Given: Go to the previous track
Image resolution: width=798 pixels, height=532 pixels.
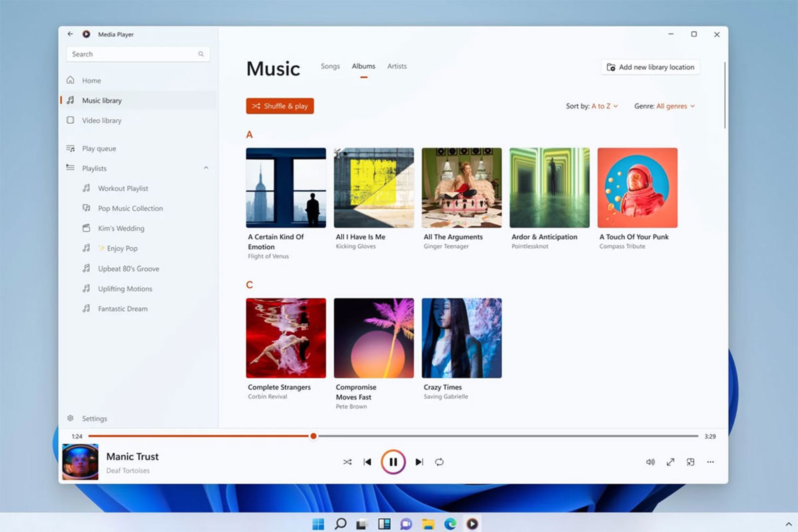Looking at the screenshot, I should click(367, 462).
